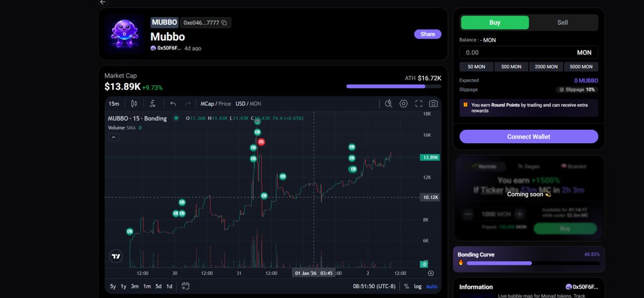This screenshot has width=644, height=298.
Task: Set range to 1d
Action: tap(169, 286)
